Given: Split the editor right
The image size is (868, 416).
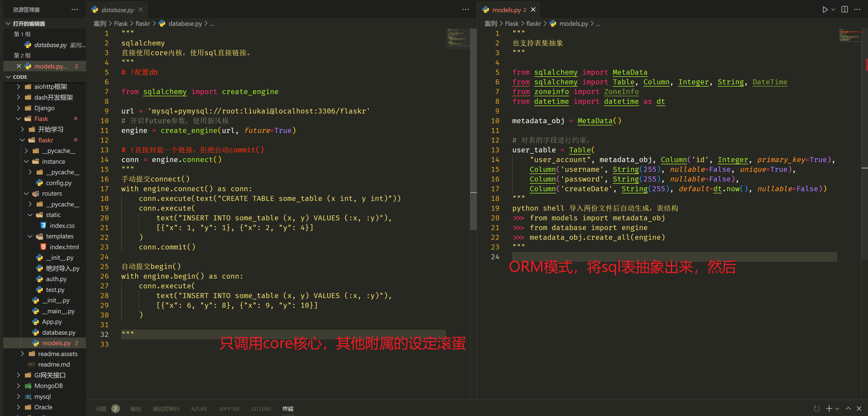Looking at the screenshot, I should pyautogui.click(x=844, y=10).
